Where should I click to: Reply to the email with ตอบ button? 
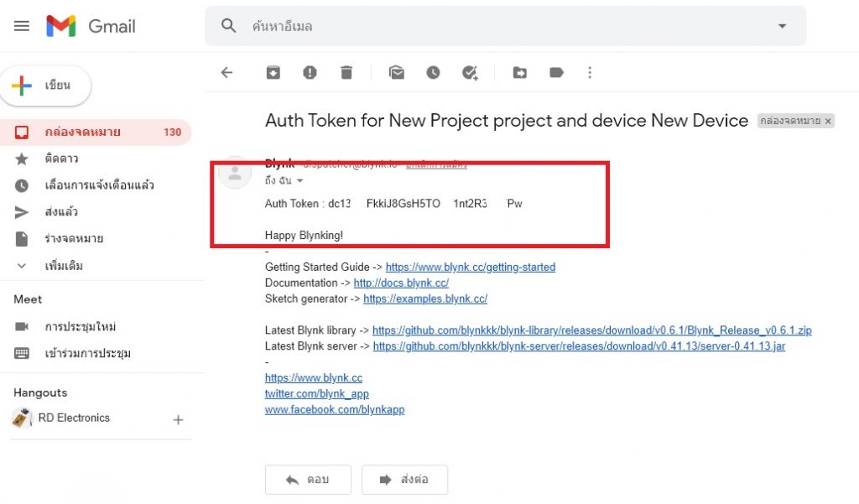point(308,480)
